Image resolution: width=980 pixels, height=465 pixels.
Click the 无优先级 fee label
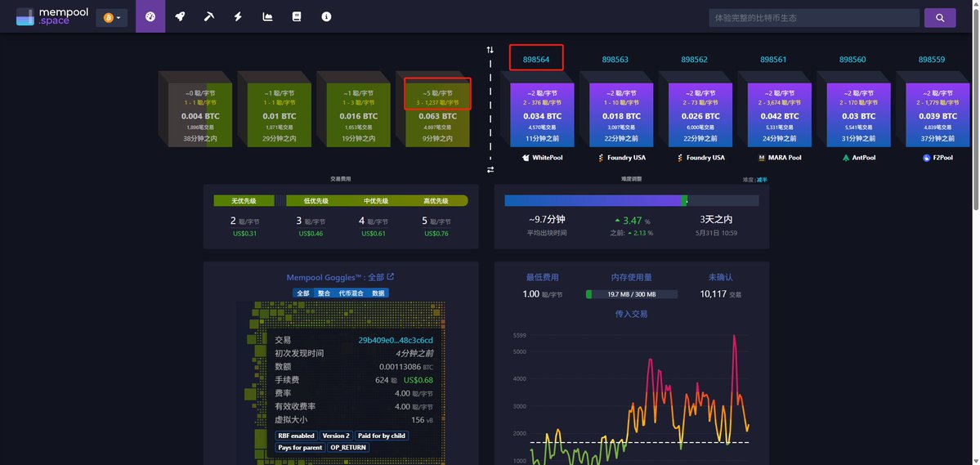tap(244, 200)
